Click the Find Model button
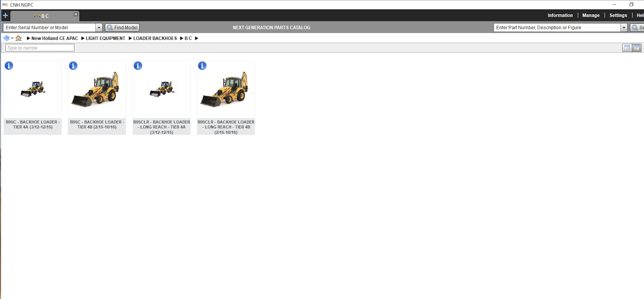 (x=122, y=28)
